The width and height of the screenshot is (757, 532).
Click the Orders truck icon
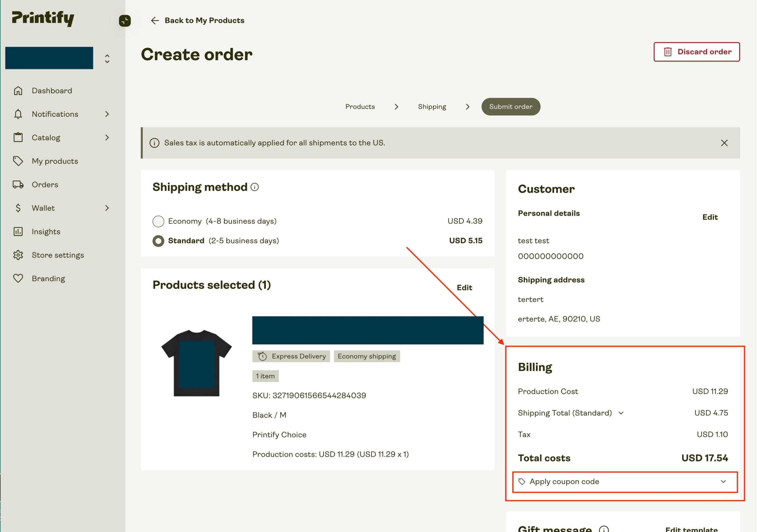(x=18, y=185)
